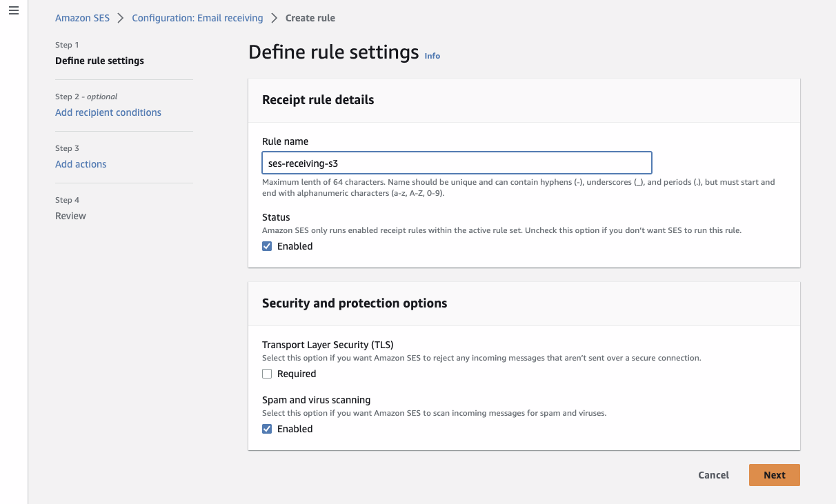Click the Define rule settings page title
This screenshot has width=836, height=504.
[333, 51]
